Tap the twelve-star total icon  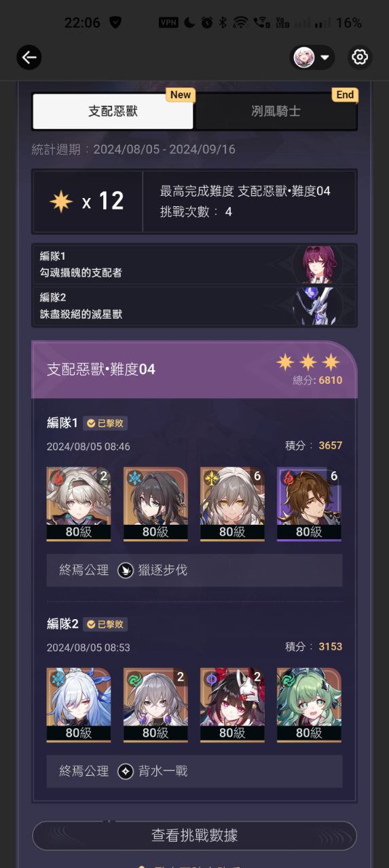pos(61,201)
